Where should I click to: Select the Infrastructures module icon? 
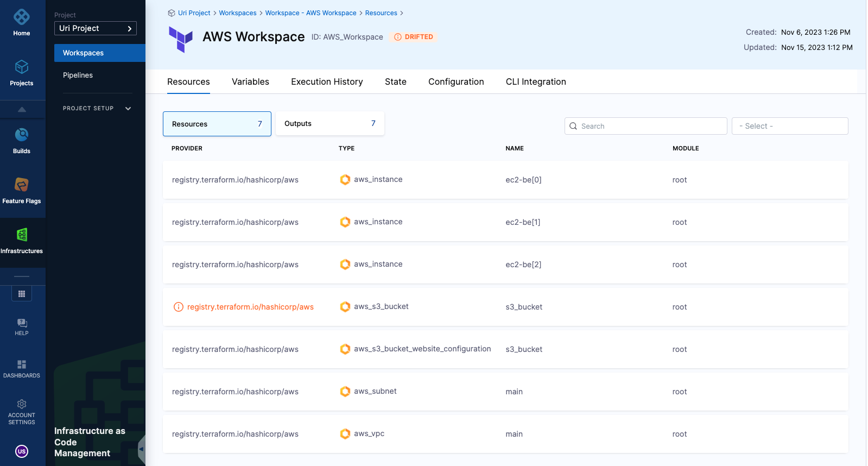tap(22, 241)
